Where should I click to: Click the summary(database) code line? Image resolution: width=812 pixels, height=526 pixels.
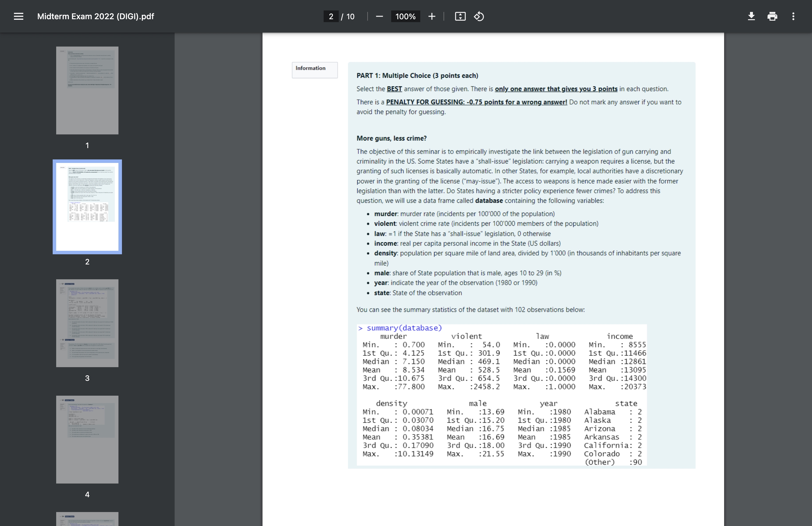[400, 328]
